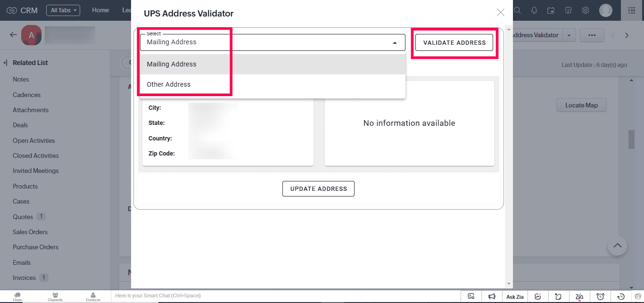Open the reminders alarm clock icon
This screenshot has width=644, height=303.
(601, 296)
